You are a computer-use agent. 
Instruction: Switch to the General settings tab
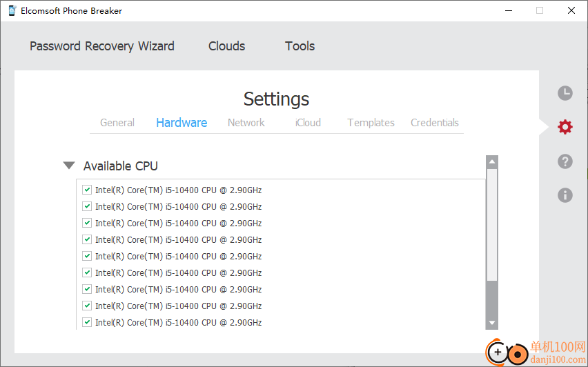[x=117, y=123]
